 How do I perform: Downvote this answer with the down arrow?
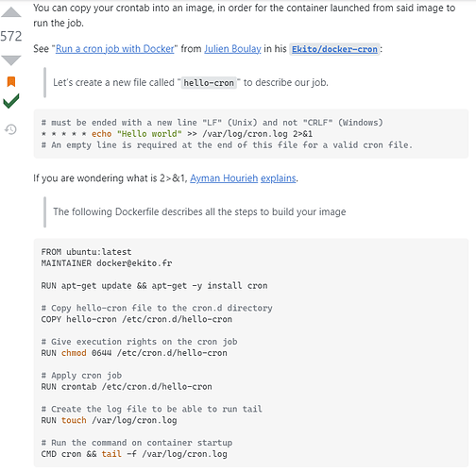[x=11, y=60]
